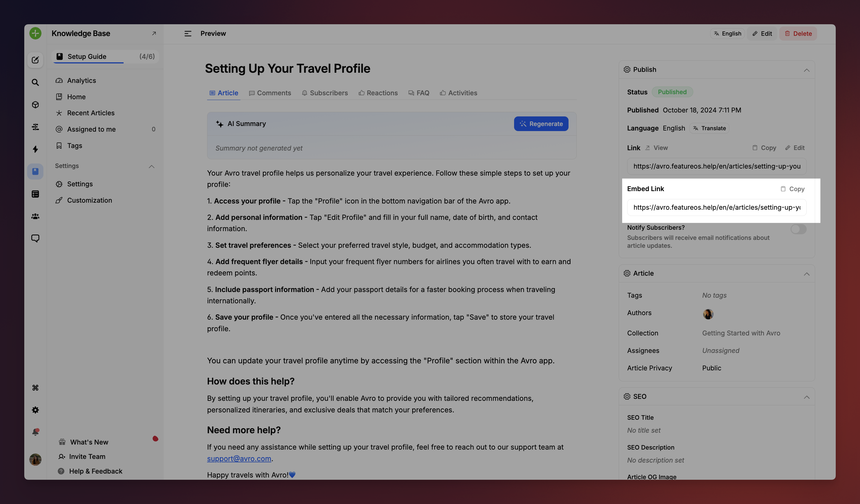Viewport: 860px width, 504px height.
Task: Click the support@avro.com email link
Action: click(239, 459)
